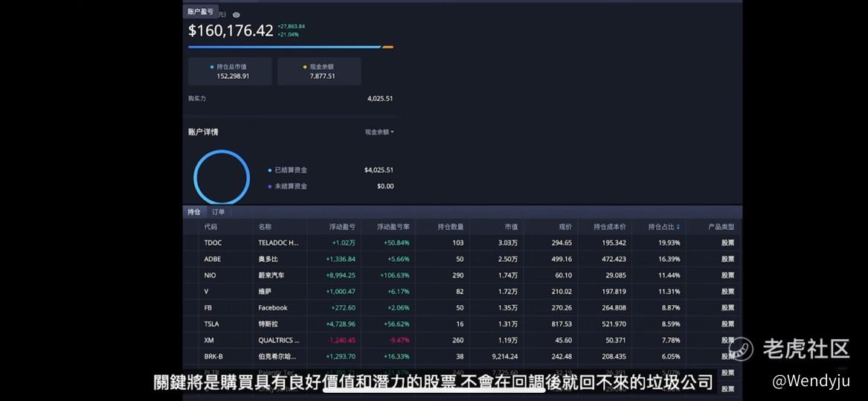Click the total value $160,176.42
Screen dimensions: 868x401
point(231,31)
